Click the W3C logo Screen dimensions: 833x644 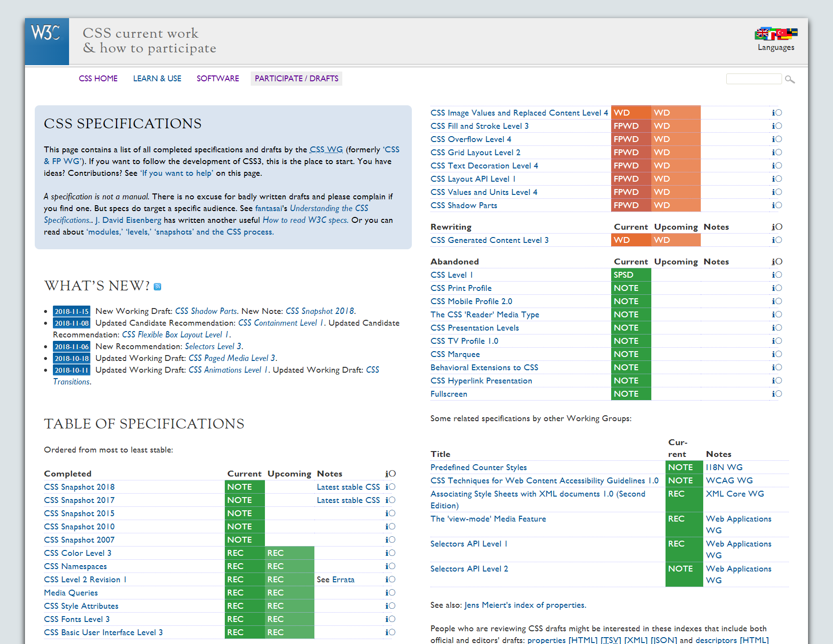[x=47, y=42]
